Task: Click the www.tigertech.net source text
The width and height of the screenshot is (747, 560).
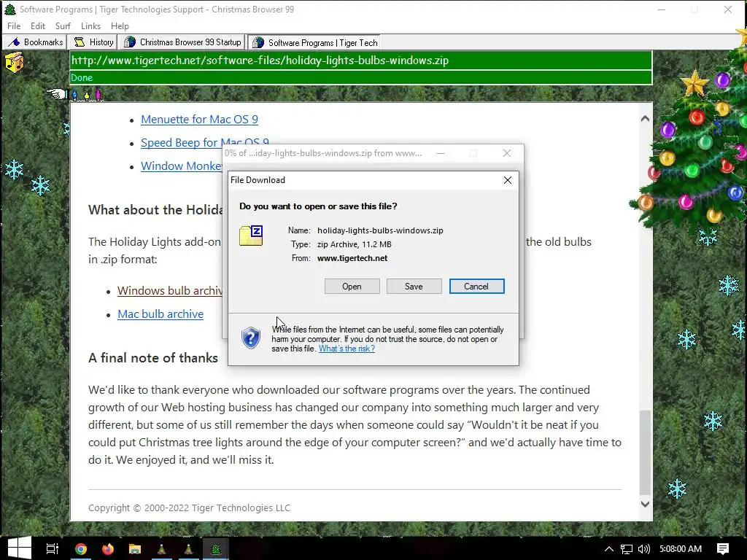Action: click(352, 258)
